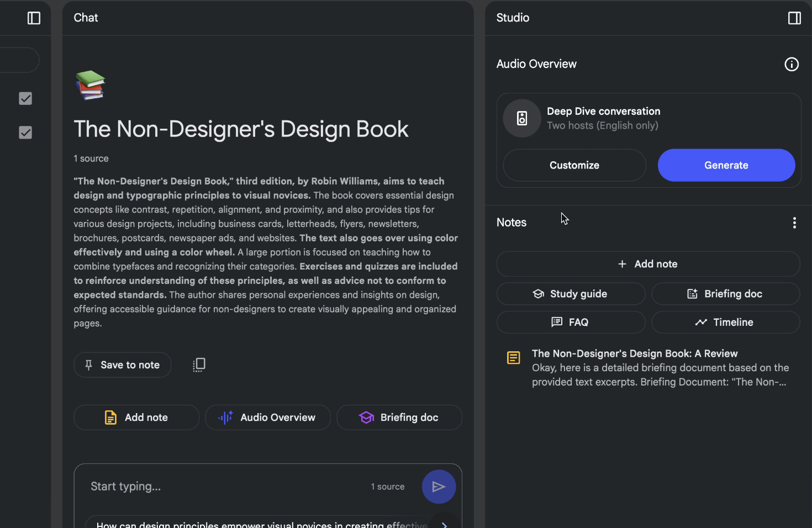812x528 pixels.
Task: Click Add note chip in chat
Action: coord(136,418)
